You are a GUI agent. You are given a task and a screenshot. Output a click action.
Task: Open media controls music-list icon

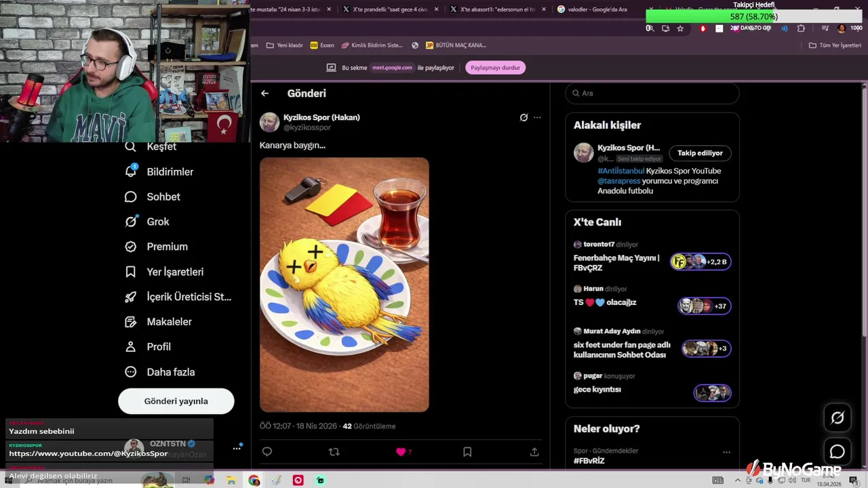coord(825,28)
